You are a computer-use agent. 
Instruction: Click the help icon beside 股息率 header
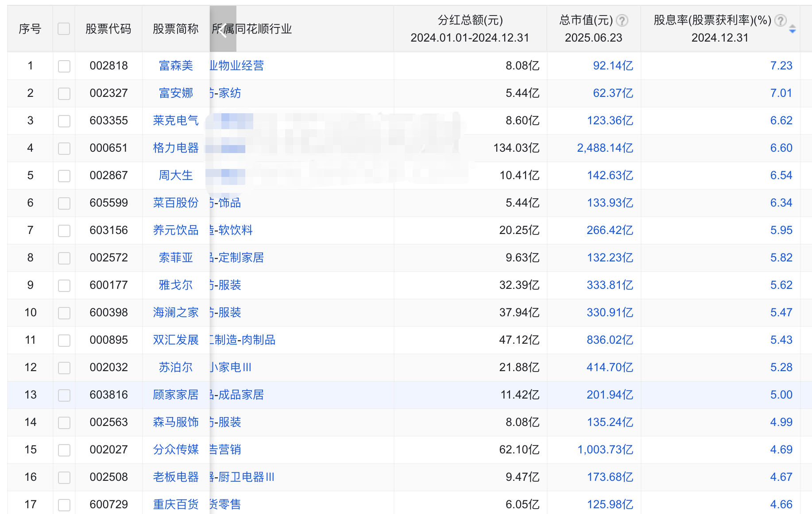tap(781, 20)
